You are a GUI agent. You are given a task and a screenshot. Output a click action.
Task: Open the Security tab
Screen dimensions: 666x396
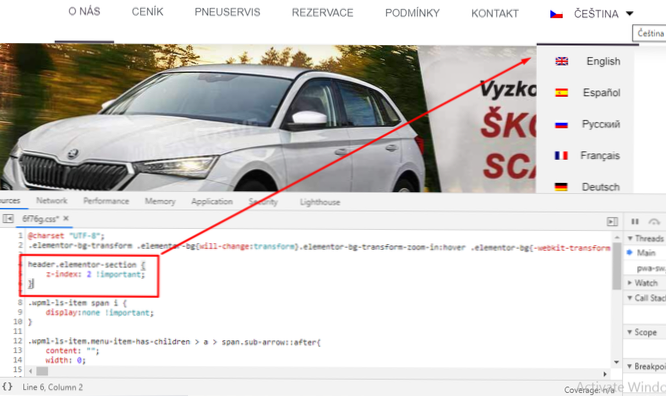click(263, 202)
